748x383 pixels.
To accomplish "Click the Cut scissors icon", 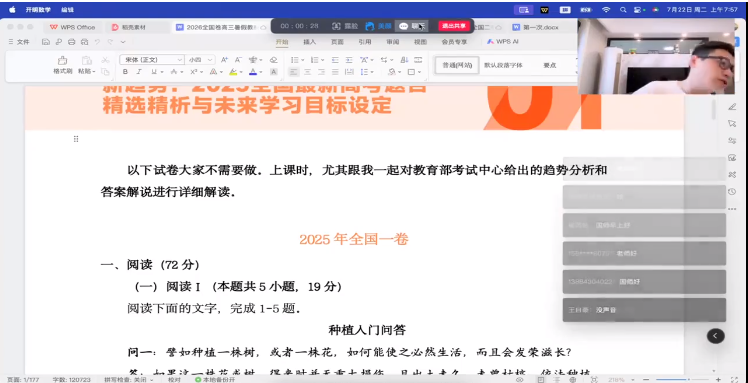I will (105, 60).
